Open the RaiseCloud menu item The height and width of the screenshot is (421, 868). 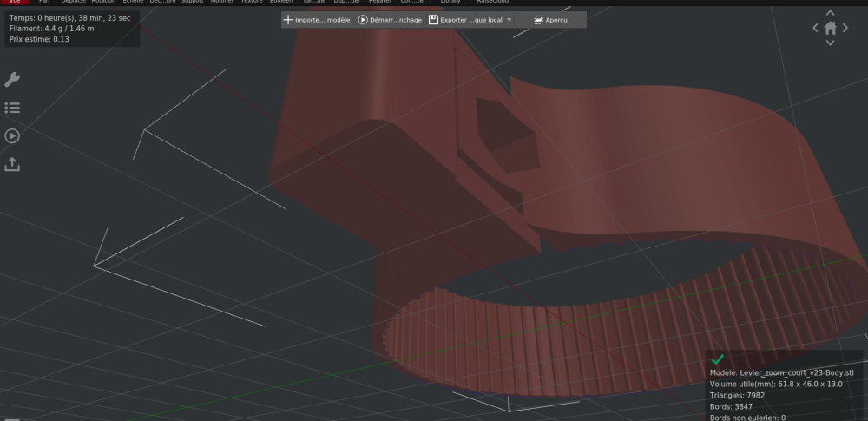point(493,2)
